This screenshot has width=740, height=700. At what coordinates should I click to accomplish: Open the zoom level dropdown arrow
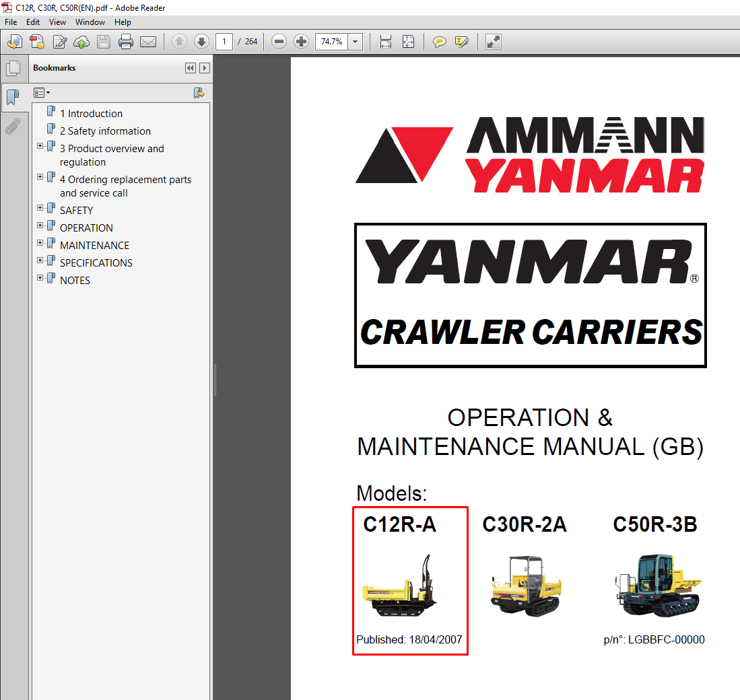(x=356, y=42)
